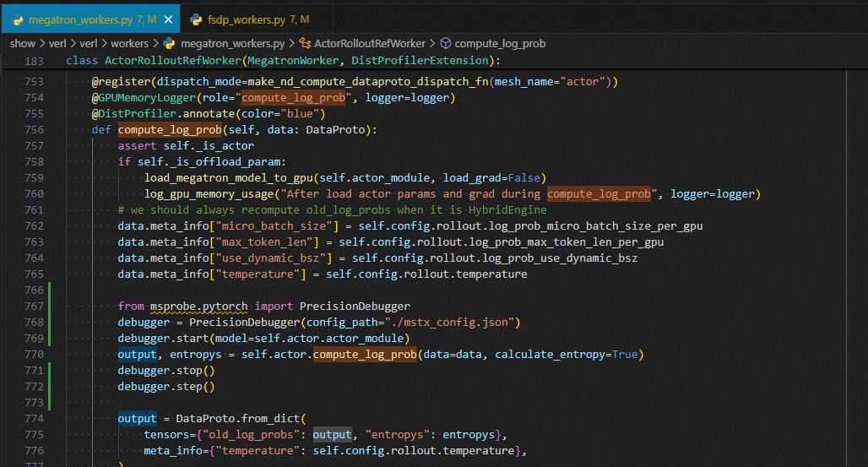868x467 pixels.
Task: Click comment about HybridEngine on line 761
Action: [x=332, y=210]
